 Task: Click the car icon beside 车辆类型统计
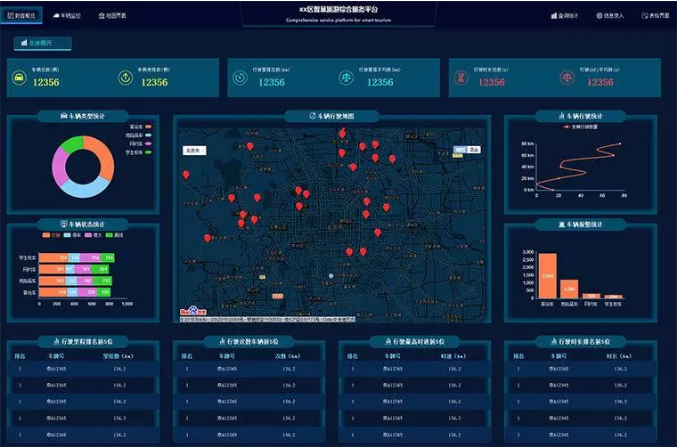pos(64,116)
